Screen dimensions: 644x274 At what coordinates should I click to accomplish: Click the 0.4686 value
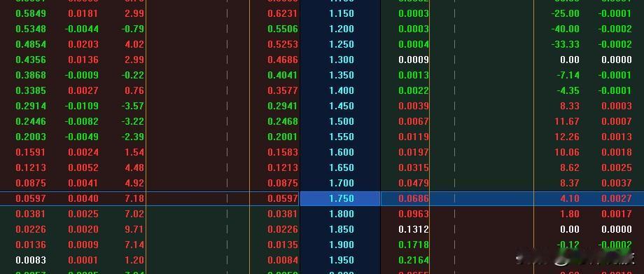coord(283,60)
